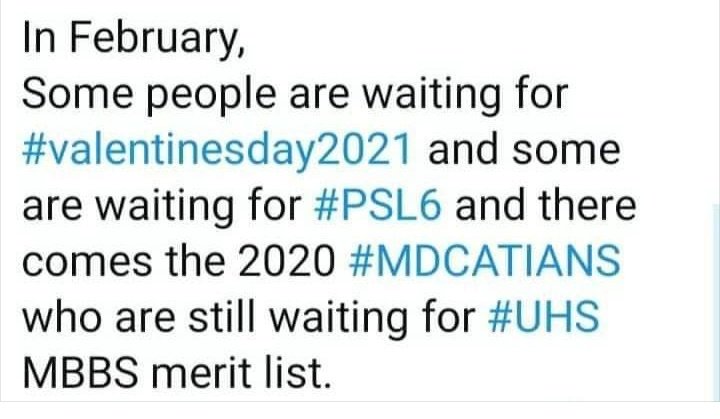Click the words 'and there' after #PSL6
The width and height of the screenshot is (720, 419).
(x=546, y=205)
